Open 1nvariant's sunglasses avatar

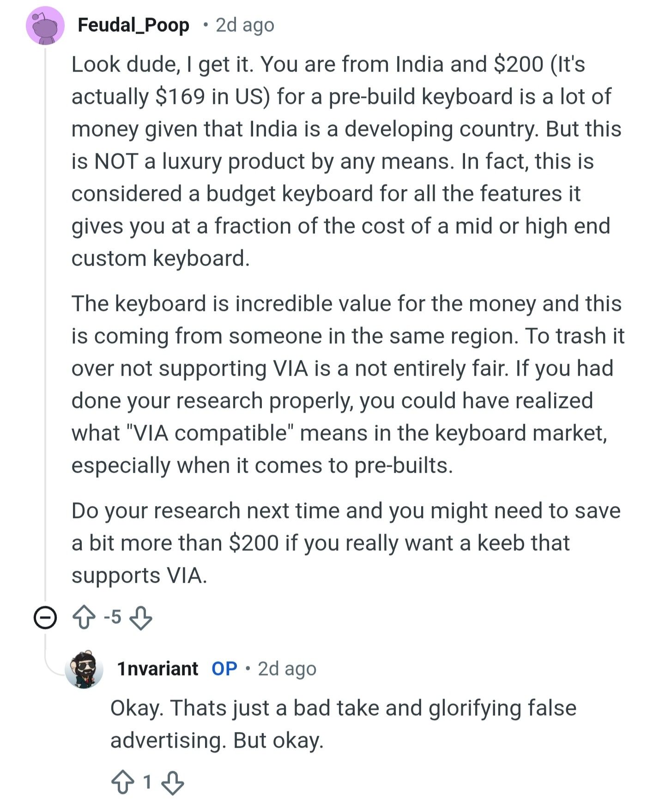pos(84,670)
